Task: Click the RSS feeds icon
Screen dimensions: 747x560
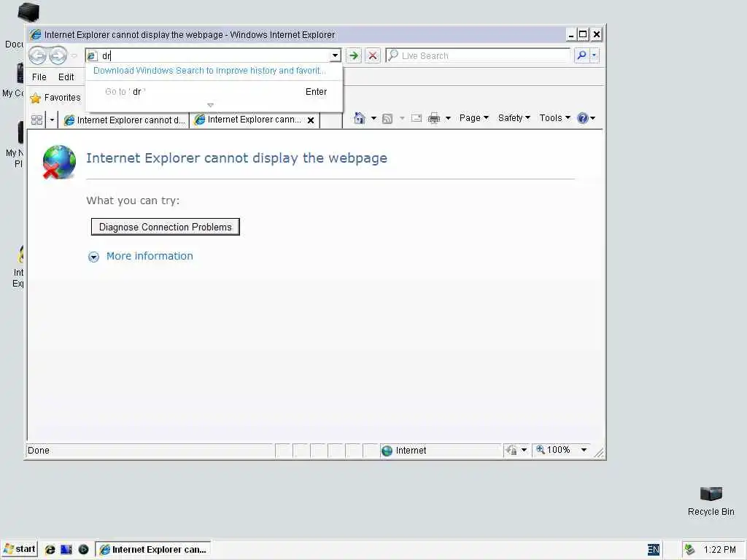Action: point(387,119)
